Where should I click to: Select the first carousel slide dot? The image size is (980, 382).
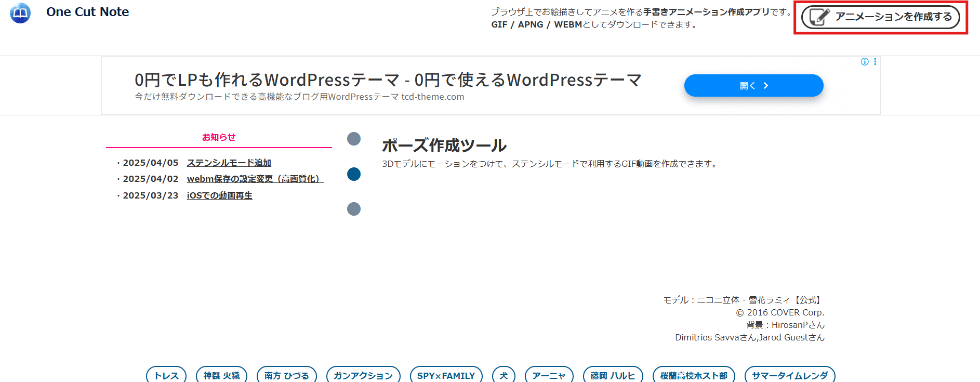(354, 139)
